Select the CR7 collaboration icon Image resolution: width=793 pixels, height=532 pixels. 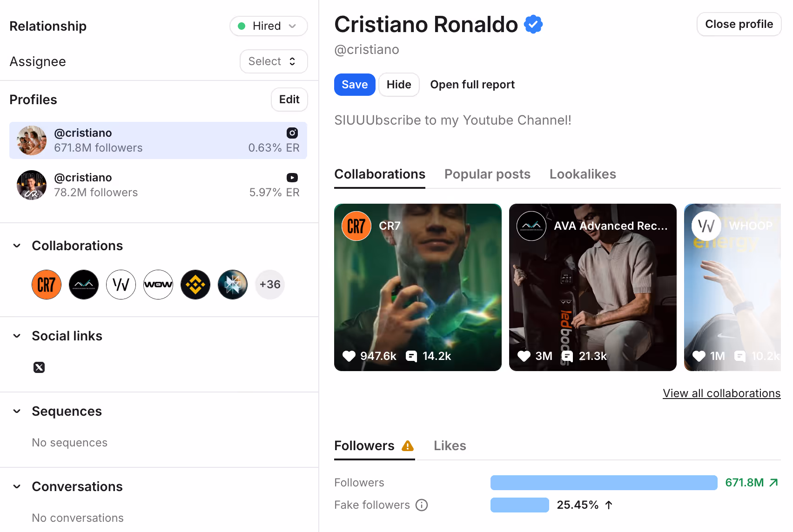pos(46,284)
